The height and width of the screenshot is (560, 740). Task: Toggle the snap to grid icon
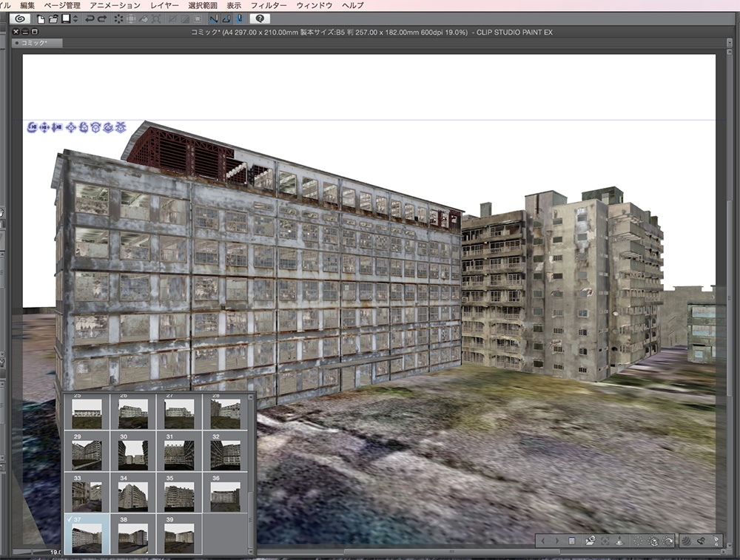[239, 18]
